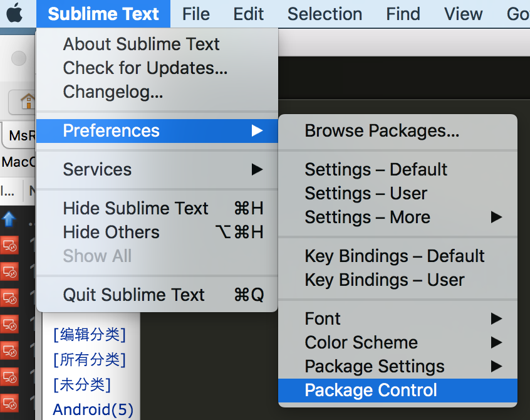Select Package Control
This screenshot has width=530, height=420.
coord(397,391)
